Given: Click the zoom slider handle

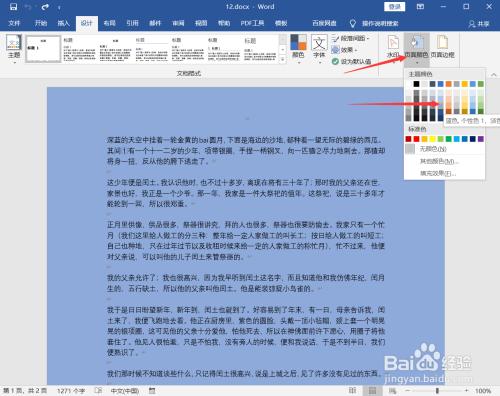Looking at the screenshot, I should [437, 390].
